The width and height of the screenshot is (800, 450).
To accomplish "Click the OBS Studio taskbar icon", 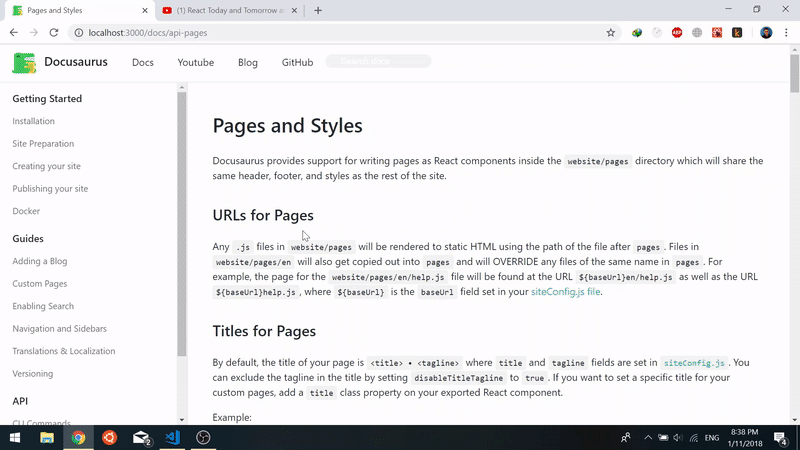I will point(203,438).
